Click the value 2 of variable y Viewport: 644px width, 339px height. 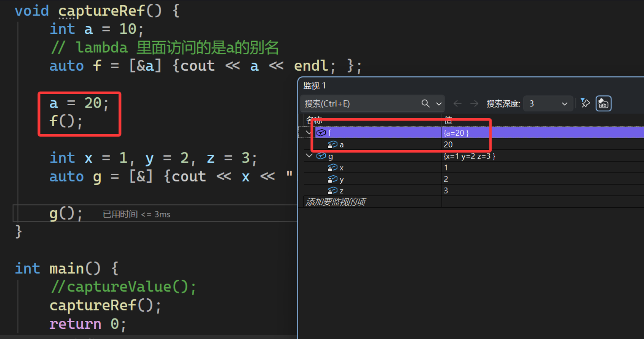coord(446,179)
